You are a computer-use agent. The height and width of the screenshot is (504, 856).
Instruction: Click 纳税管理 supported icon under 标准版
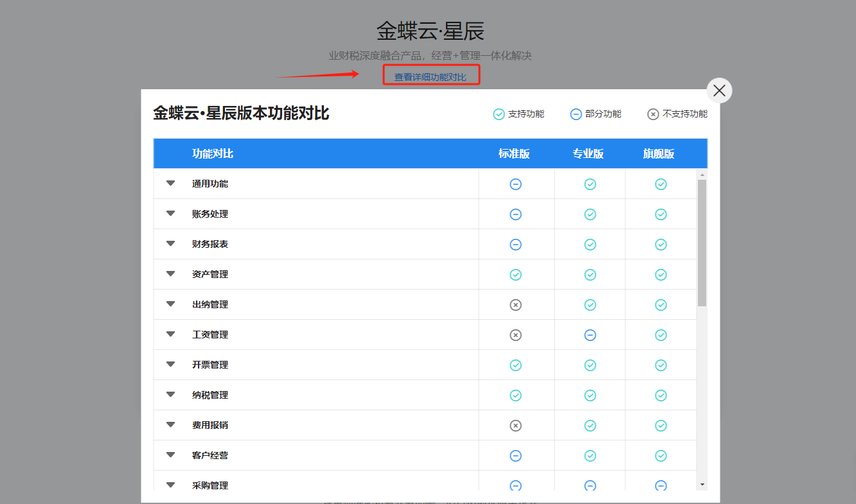tap(515, 395)
